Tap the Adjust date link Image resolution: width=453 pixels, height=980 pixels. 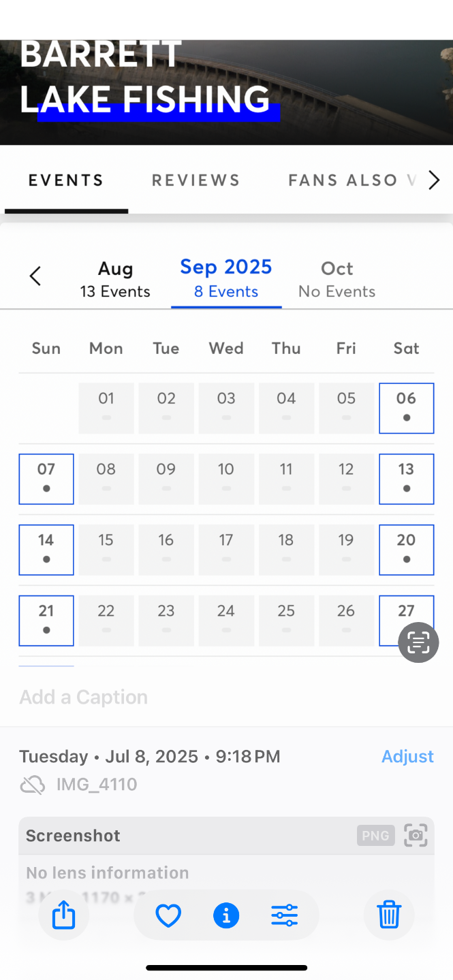(x=407, y=756)
